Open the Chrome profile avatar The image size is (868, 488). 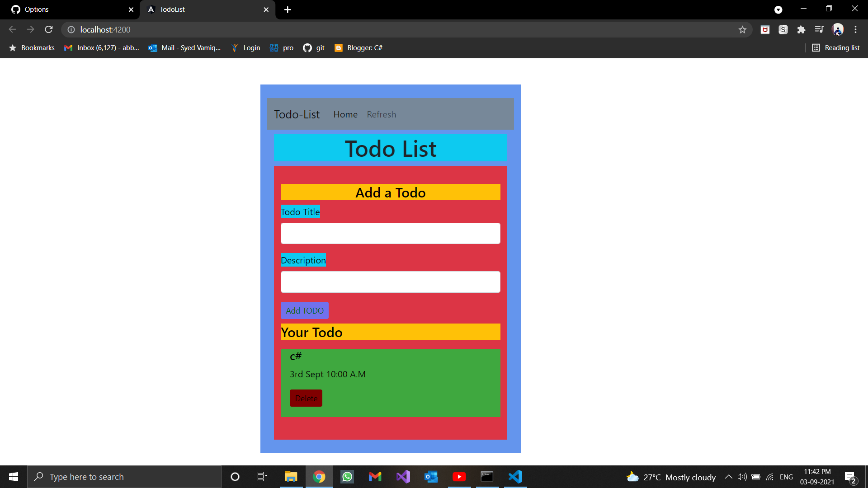click(x=838, y=29)
